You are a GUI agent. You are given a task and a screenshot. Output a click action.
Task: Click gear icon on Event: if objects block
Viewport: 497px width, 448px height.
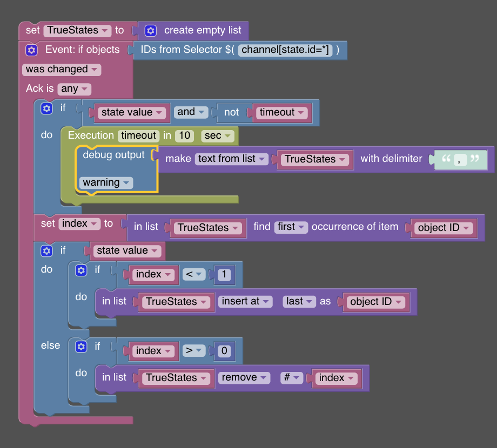31,50
